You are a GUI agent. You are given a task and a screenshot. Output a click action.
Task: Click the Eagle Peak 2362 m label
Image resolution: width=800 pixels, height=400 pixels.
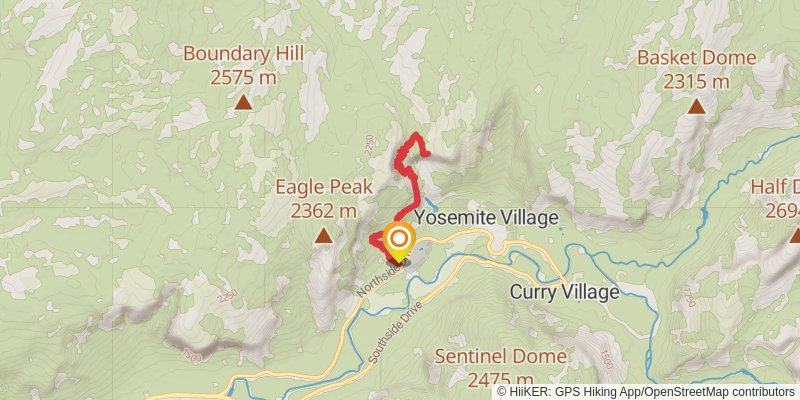click(x=323, y=198)
